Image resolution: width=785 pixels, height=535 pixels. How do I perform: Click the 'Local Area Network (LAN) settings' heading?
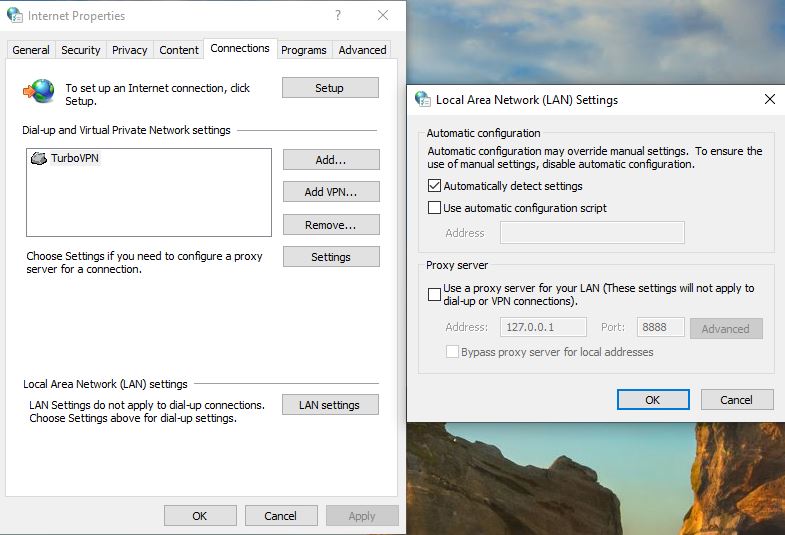pos(105,384)
